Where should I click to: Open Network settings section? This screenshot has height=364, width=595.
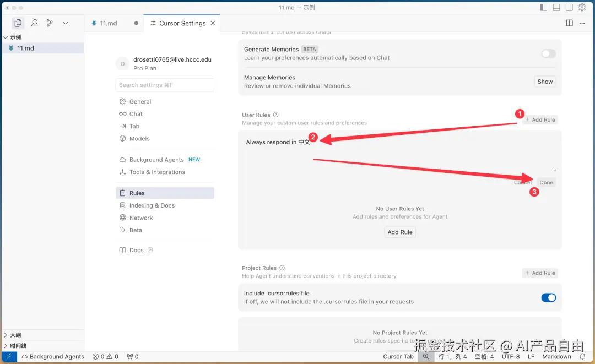(x=165, y=218)
